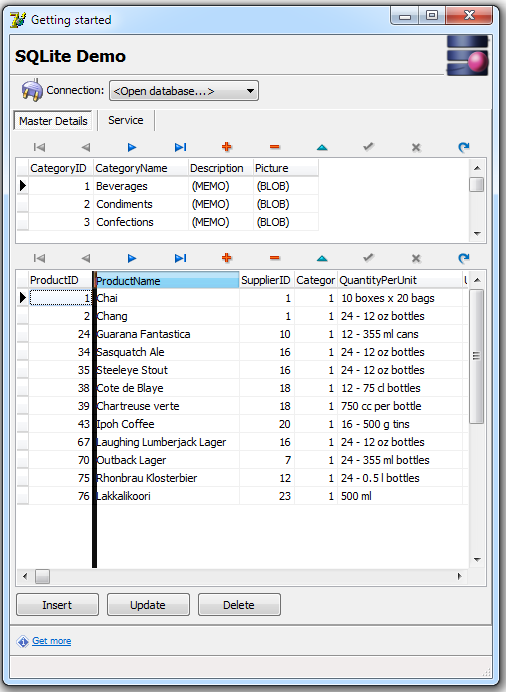Click the '10 boxes x 20 bags' cell

400,298
